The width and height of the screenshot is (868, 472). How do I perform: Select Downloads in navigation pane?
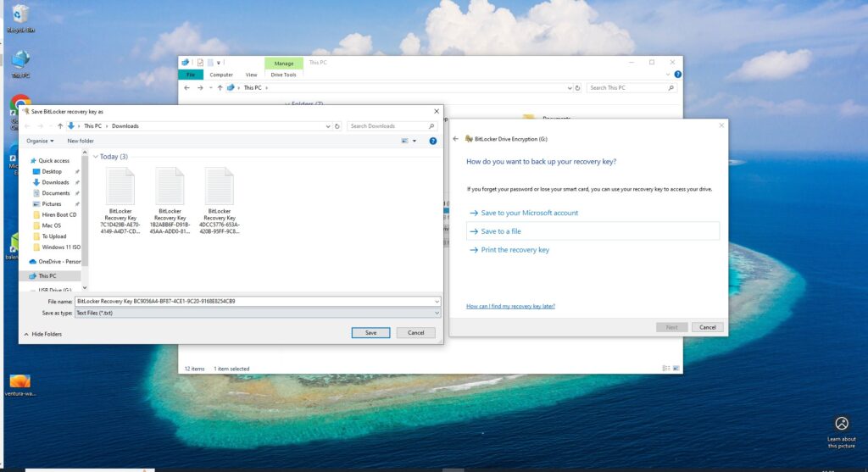[55, 182]
